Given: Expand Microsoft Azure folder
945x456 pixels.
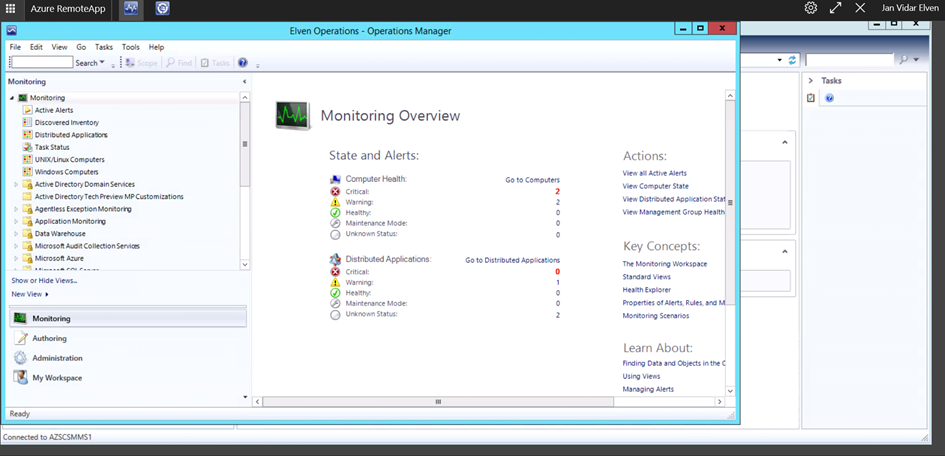Looking at the screenshot, I should (x=16, y=258).
